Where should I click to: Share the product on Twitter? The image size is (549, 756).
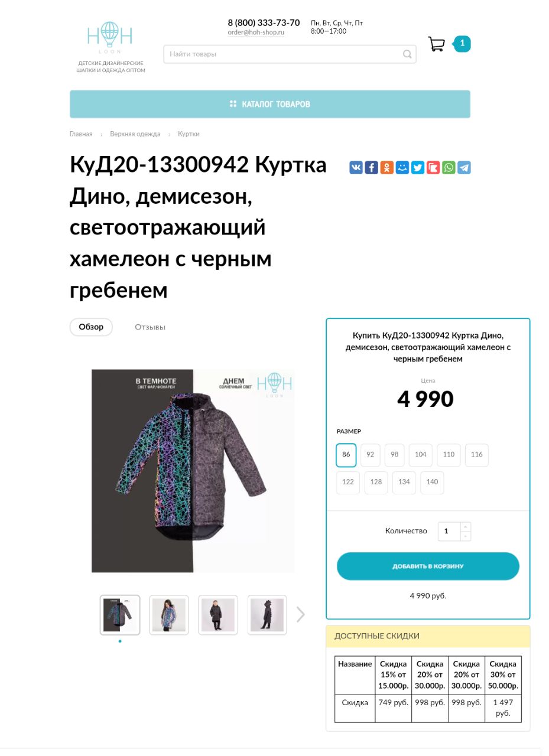coord(418,168)
